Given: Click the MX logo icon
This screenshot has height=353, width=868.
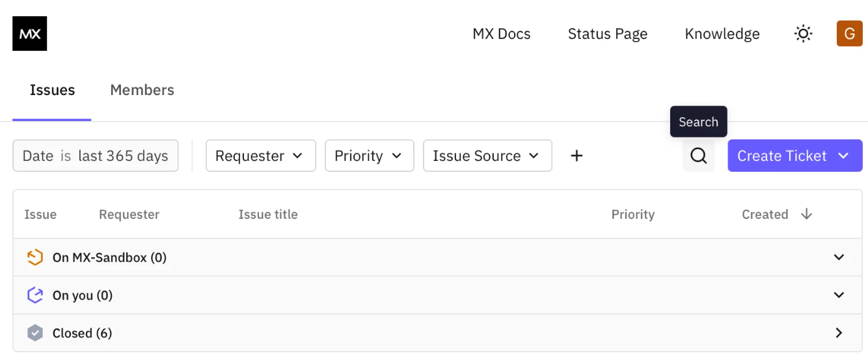Looking at the screenshot, I should point(30,33).
